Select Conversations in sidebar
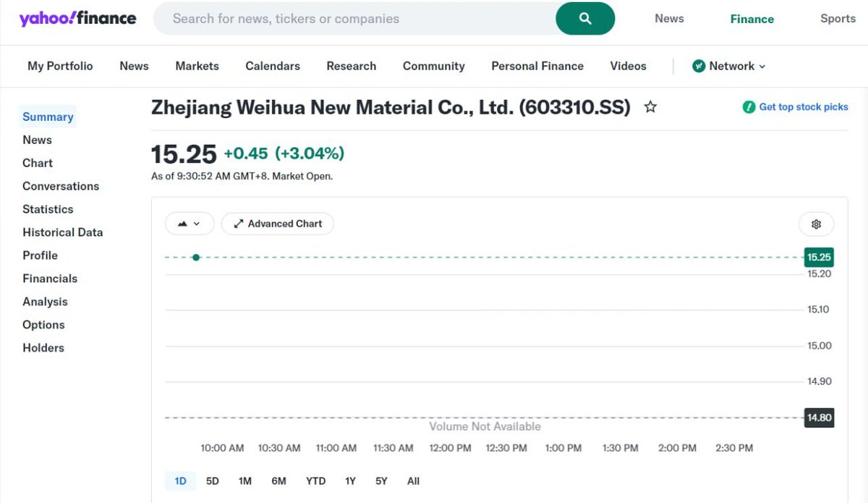The width and height of the screenshot is (868, 503). [x=61, y=186]
